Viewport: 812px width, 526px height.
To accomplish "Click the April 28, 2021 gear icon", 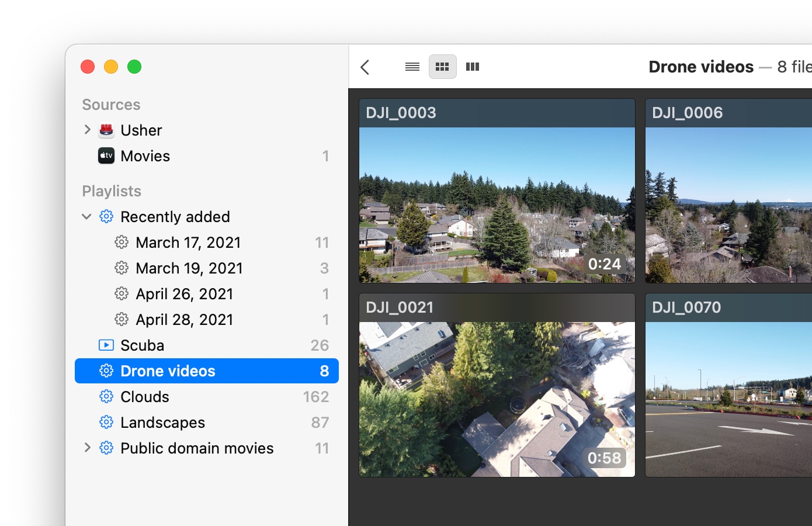I will (x=122, y=319).
